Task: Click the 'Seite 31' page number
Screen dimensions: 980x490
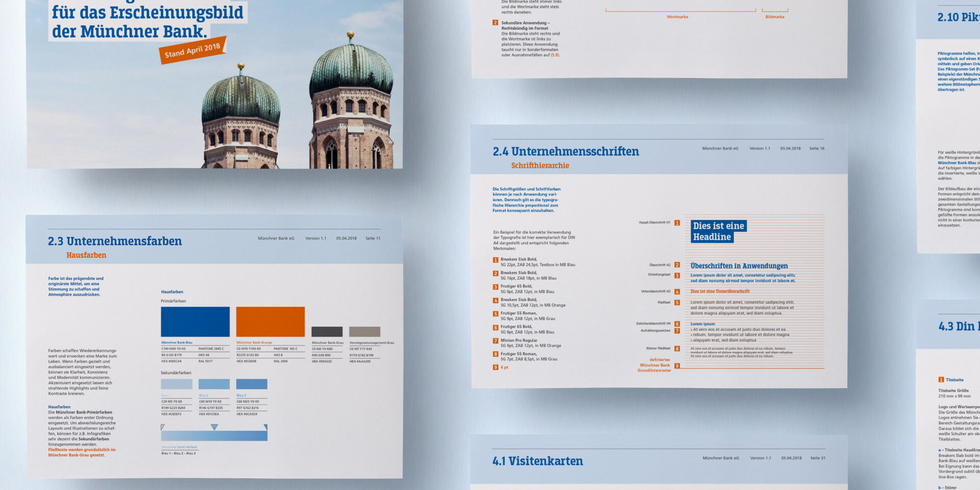Action: 818,458
